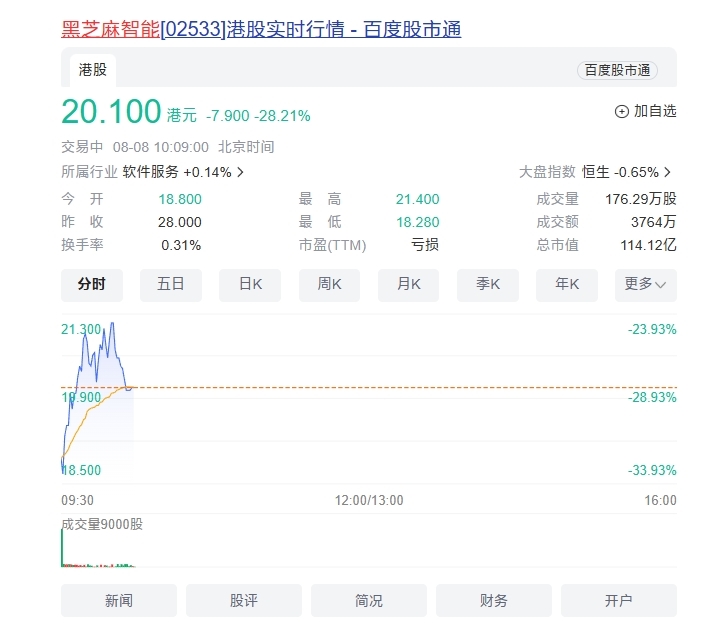
Task: Click the chart axis label -28.93%
Action: (652, 398)
